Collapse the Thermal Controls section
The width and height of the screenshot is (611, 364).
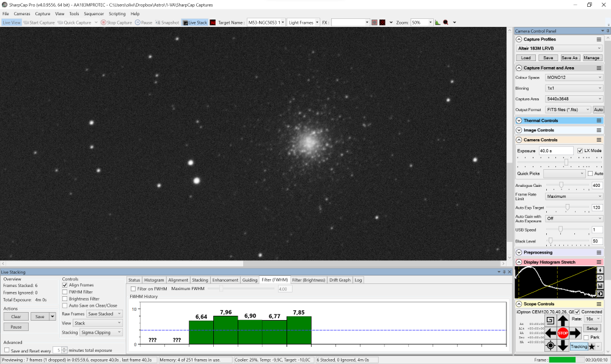coord(519,120)
